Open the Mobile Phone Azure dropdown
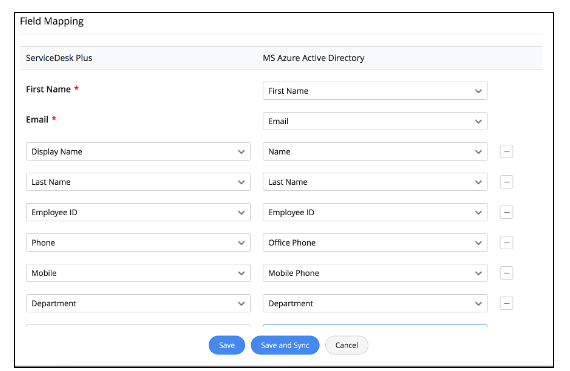Viewport: 570px width, 371px height. click(375, 273)
